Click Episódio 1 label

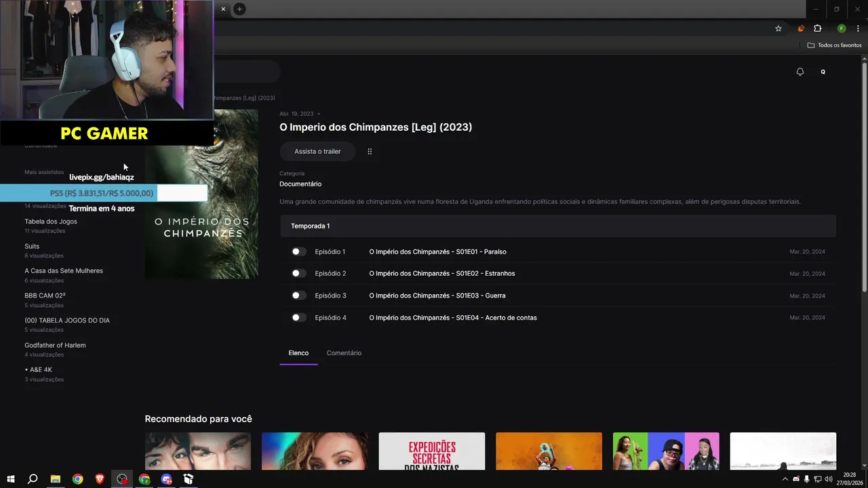(x=330, y=251)
